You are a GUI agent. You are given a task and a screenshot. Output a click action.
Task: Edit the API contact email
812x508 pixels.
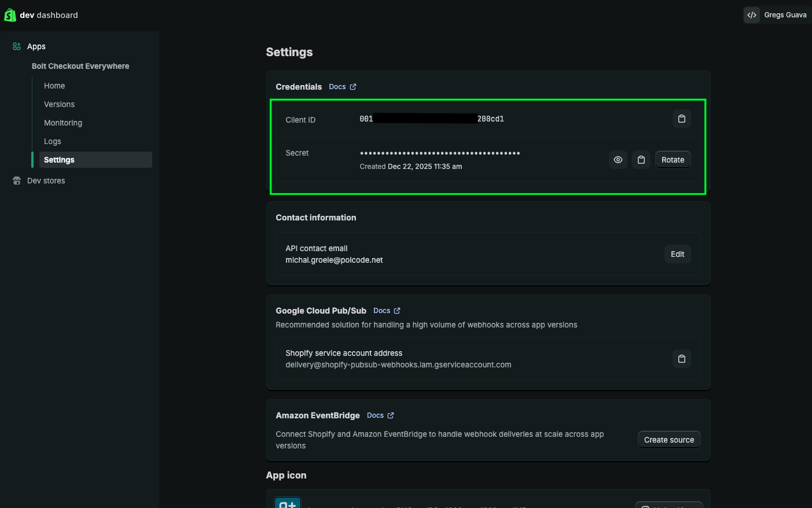click(677, 254)
